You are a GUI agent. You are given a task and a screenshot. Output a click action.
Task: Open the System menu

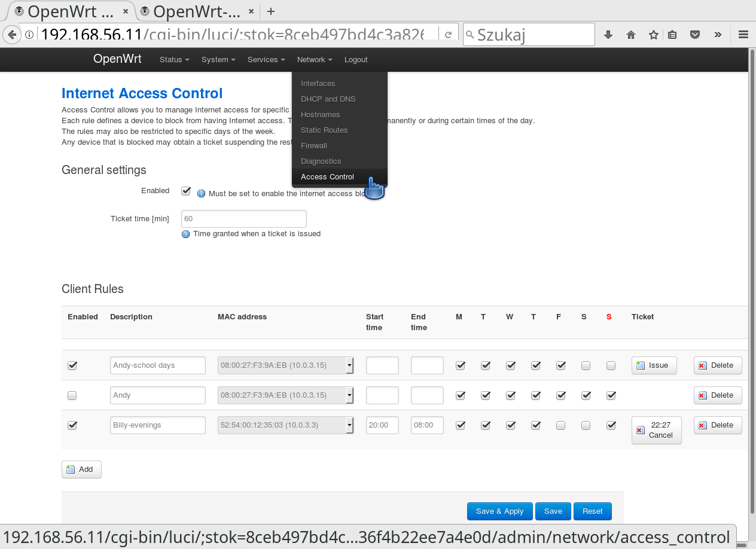[218, 60]
